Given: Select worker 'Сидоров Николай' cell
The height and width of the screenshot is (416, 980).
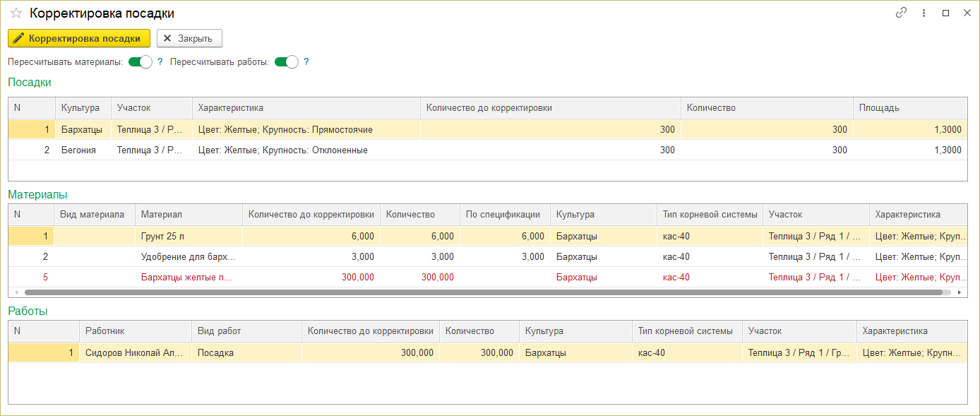Looking at the screenshot, I should 134,353.
